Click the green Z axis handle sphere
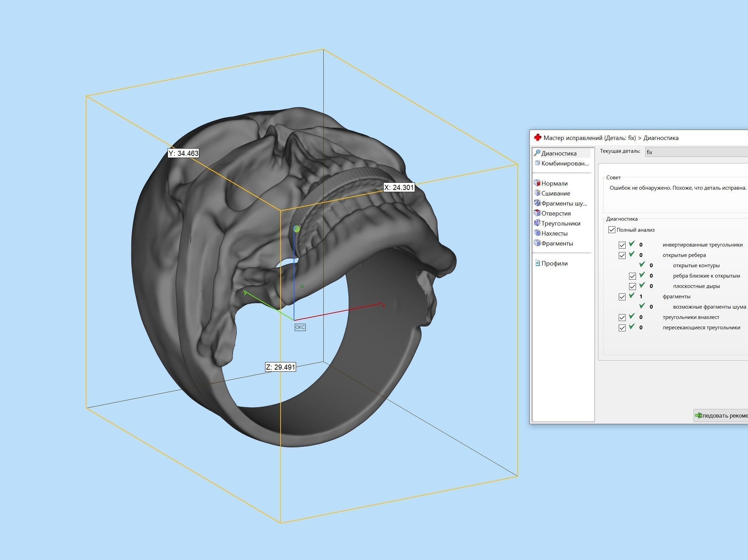 pos(296,229)
